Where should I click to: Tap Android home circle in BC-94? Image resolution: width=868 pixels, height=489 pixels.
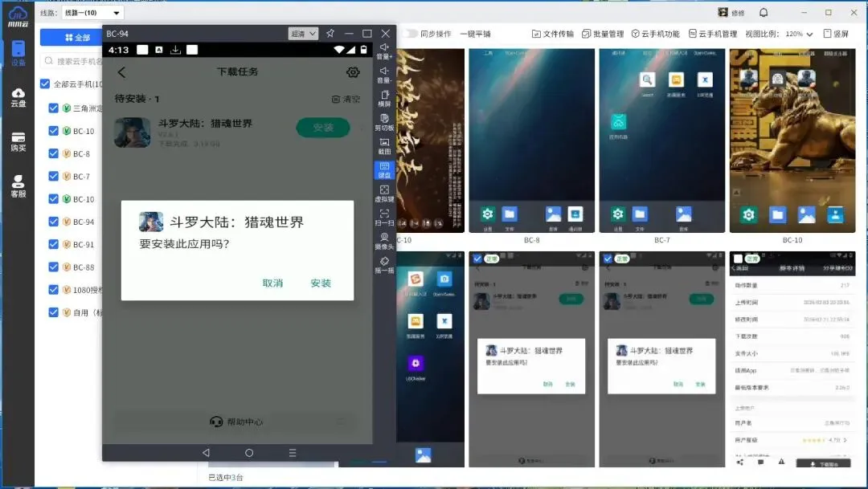pyautogui.click(x=249, y=453)
